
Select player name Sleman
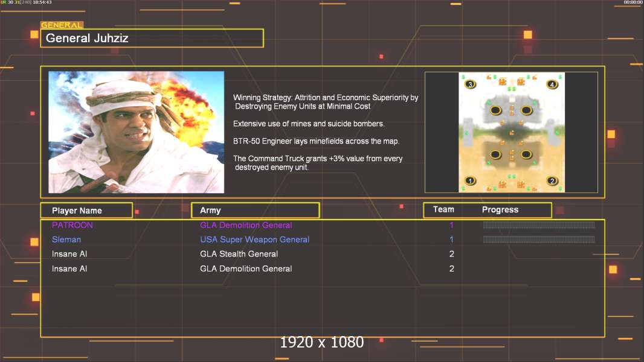pyautogui.click(x=66, y=240)
